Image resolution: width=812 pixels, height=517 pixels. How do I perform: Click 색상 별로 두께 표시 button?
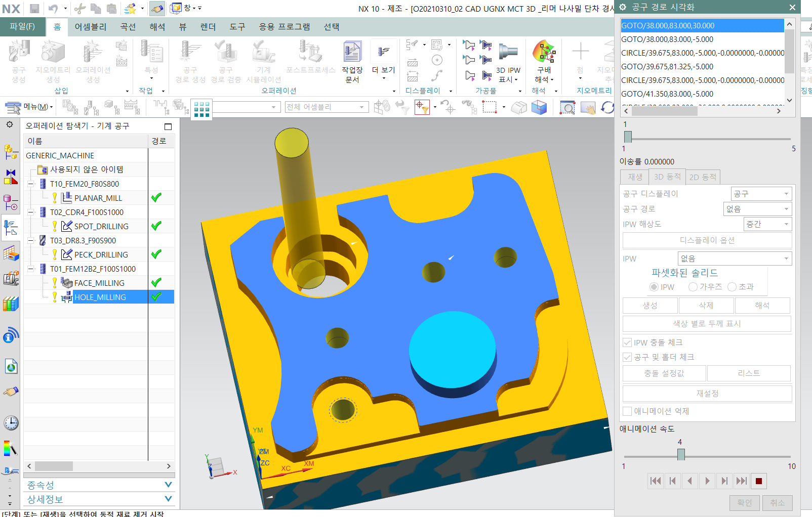pos(707,324)
